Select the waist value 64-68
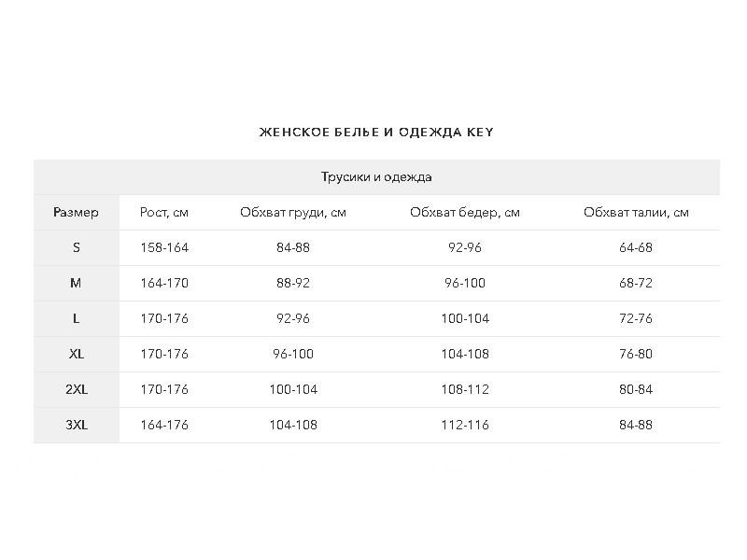The height and width of the screenshot is (560, 747). (x=636, y=247)
